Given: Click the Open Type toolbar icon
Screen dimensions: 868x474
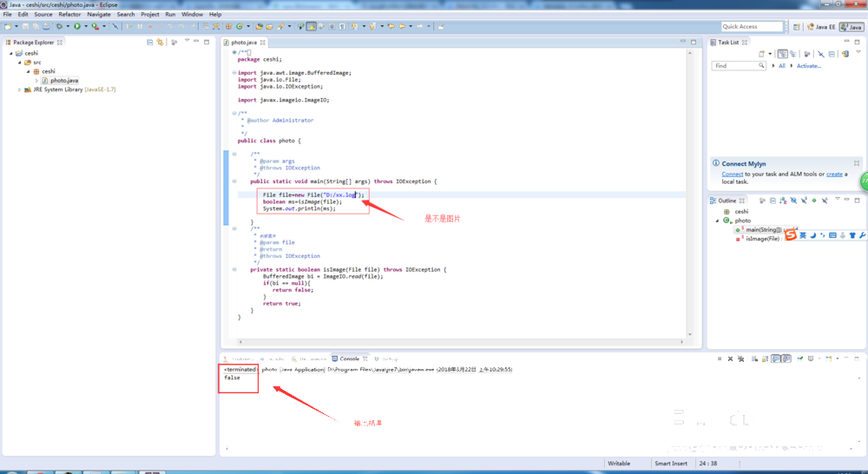Looking at the screenshot, I should (259, 26).
